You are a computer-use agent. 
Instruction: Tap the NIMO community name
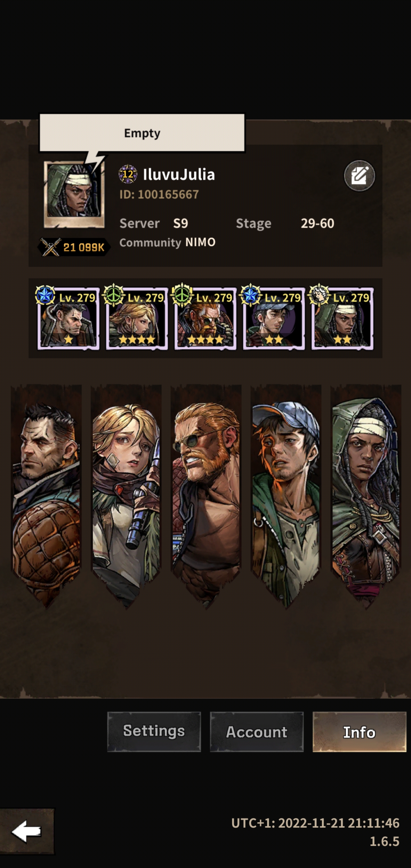coord(200,242)
